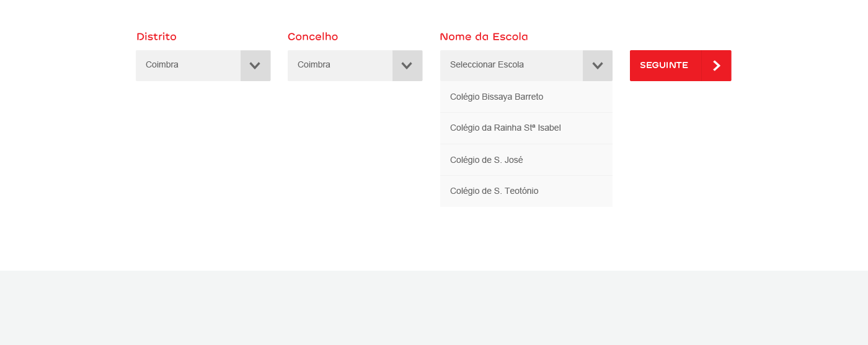Collapse the Nome da Escola chevron arrow
This screenshot has height=345, width=868.
598,66
